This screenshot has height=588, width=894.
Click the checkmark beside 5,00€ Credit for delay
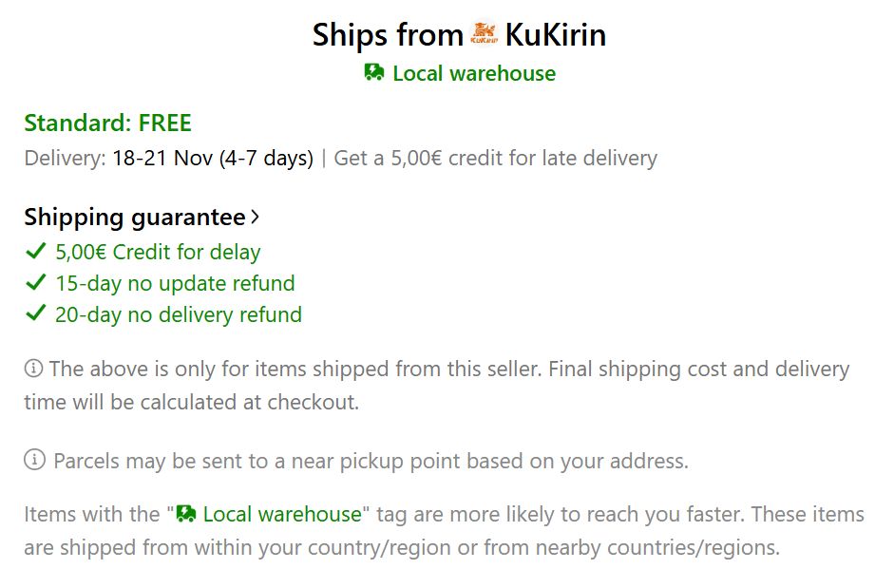pyautogui.click(x=33, y=252)
